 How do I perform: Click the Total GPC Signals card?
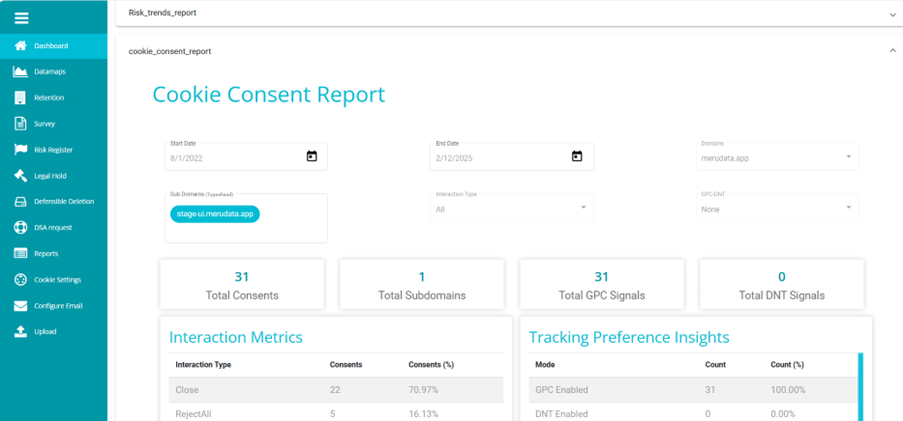602,284
